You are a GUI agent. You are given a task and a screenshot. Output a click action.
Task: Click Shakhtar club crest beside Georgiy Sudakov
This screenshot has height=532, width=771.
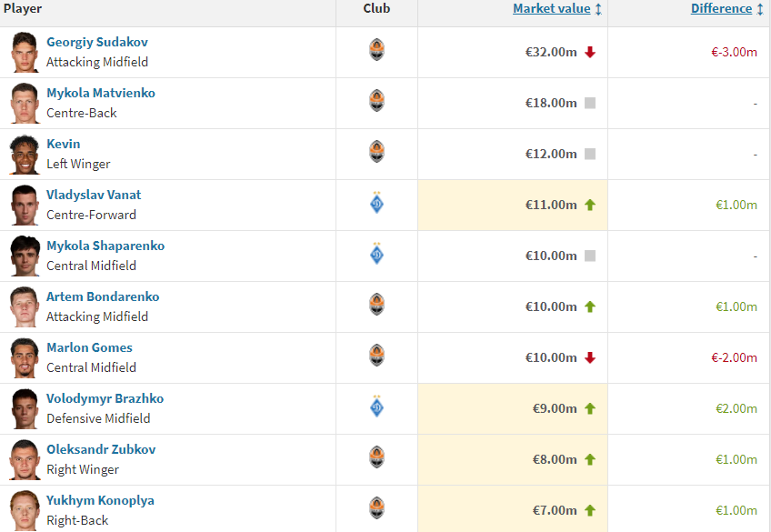click(376, 50)
